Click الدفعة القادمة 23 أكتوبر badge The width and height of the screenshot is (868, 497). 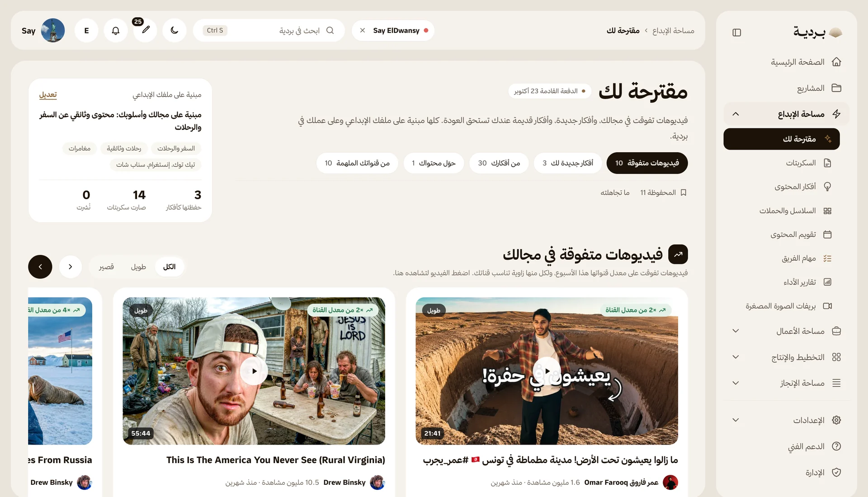(x=550, y=91)
